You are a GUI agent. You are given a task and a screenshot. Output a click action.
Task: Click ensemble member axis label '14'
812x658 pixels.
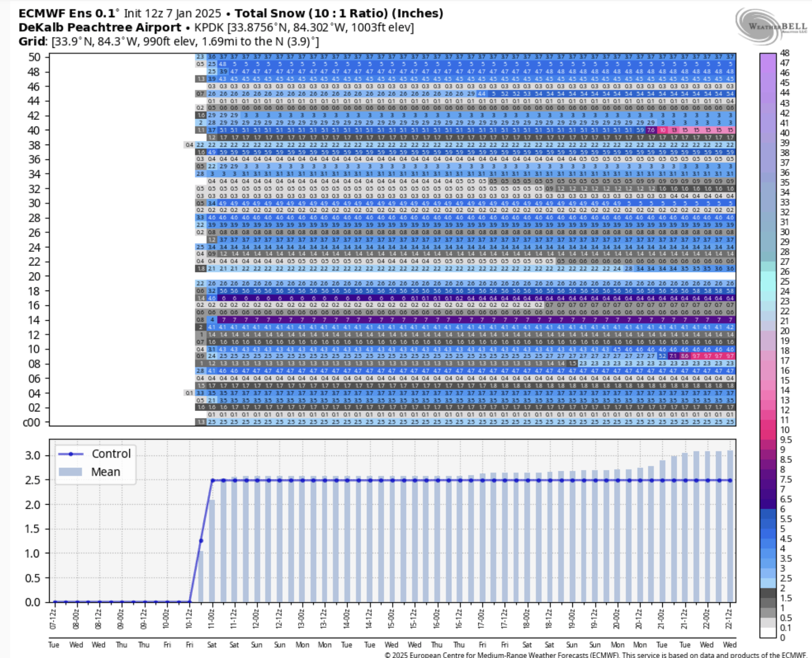(34, 320)
